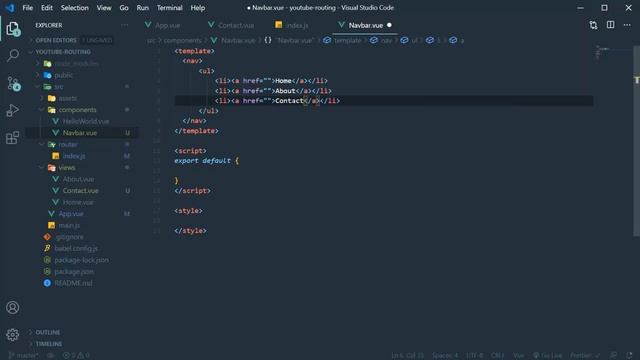Click the feedback icon in status bar

point(613,356)
